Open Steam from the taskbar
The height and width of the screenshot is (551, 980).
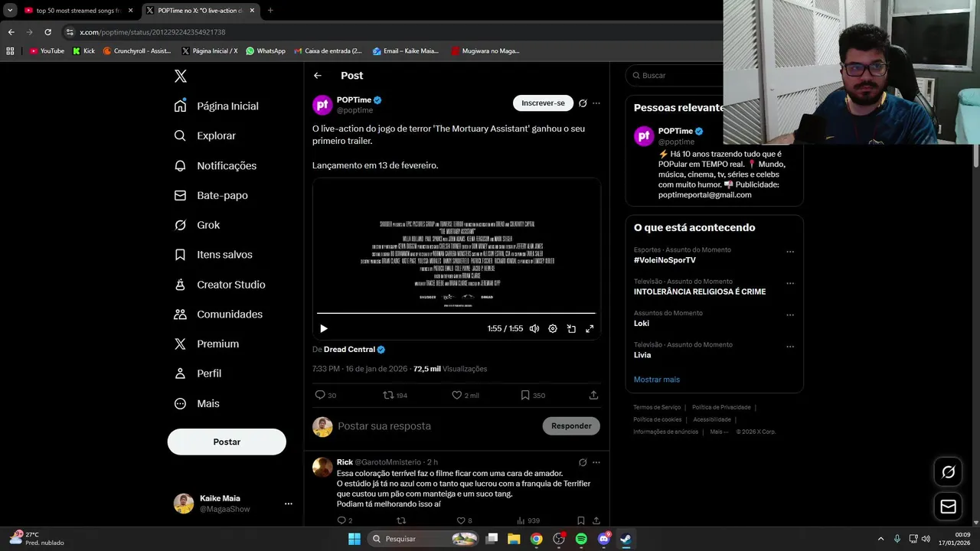pyautogui.click(x=626, y=539)
